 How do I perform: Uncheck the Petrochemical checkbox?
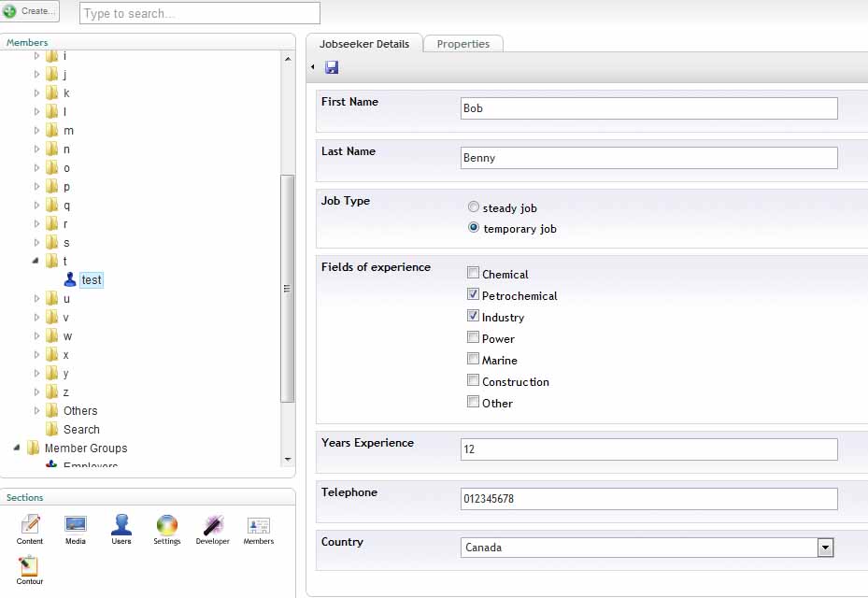(x=474, y=295)
